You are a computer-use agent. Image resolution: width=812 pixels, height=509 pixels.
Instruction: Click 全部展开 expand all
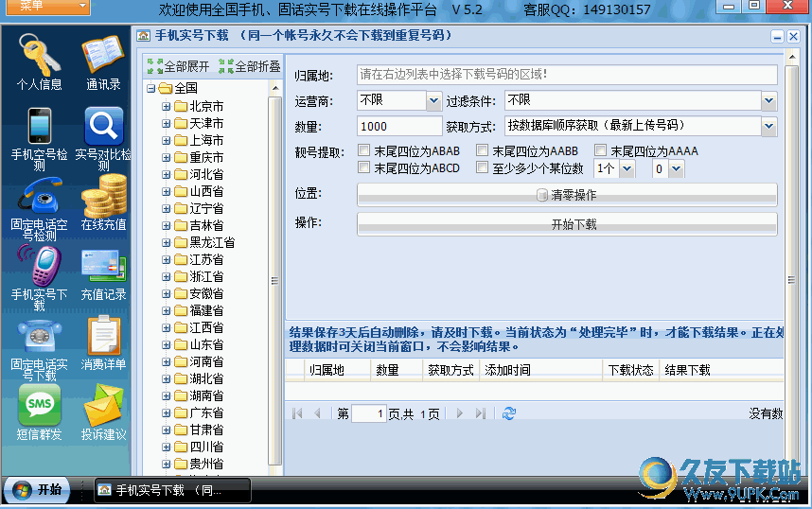point(178,66)
